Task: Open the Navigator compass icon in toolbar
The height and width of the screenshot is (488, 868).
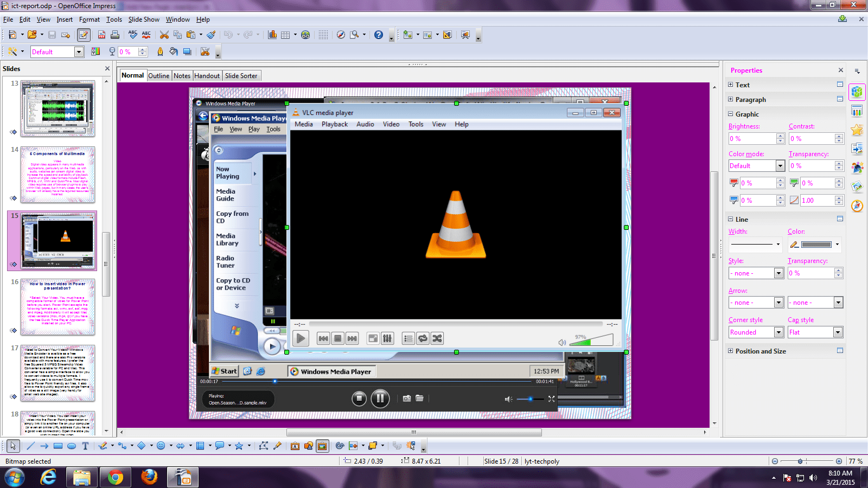Action: (x=341, y=35)
